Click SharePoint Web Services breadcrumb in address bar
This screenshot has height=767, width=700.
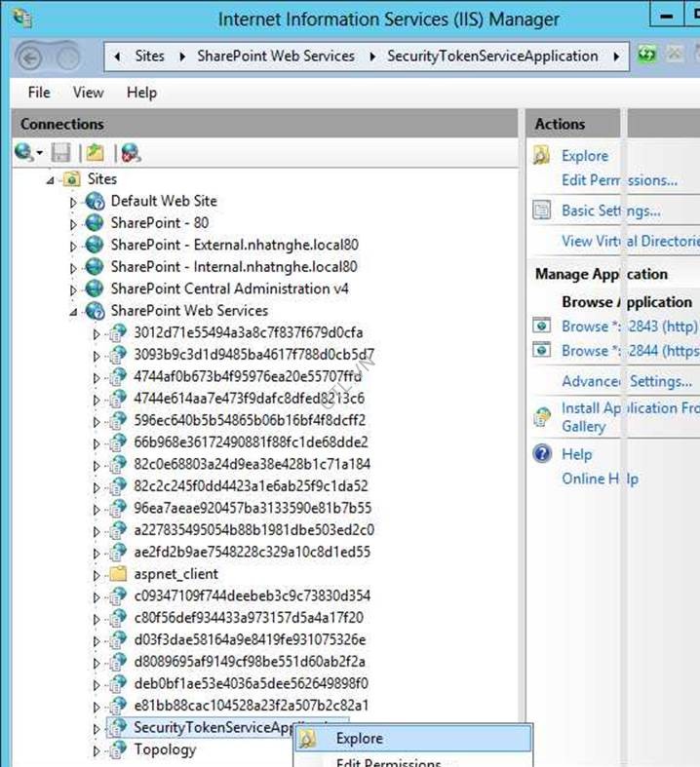(x=276, y=57)
